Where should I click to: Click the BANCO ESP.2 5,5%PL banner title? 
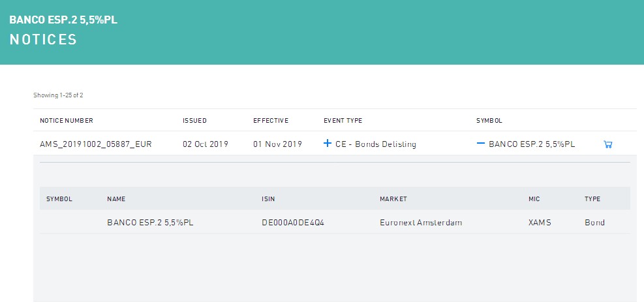coord(63,20)
